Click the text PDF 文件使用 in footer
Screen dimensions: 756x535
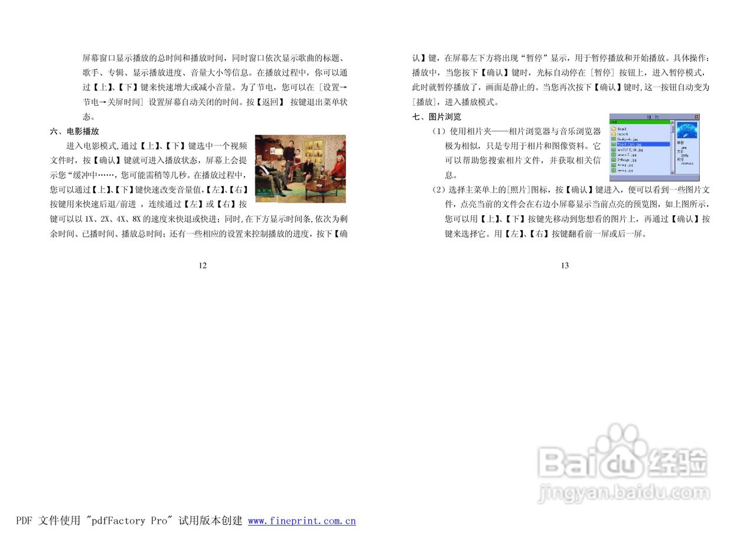click(48, 521)
